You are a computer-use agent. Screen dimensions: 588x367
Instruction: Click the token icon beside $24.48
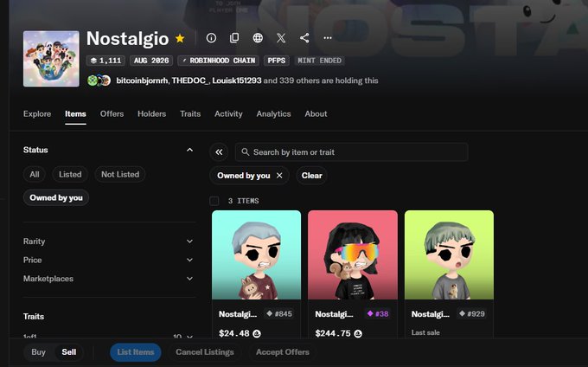[257, 333]
